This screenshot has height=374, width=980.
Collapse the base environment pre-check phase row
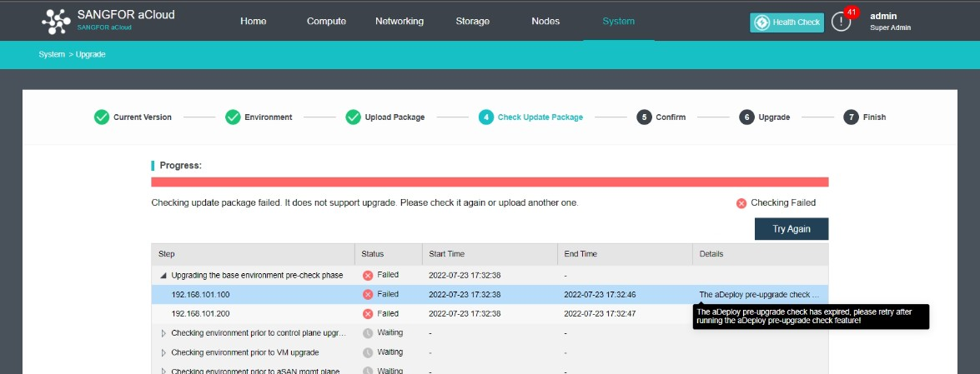tap(163, 275)
